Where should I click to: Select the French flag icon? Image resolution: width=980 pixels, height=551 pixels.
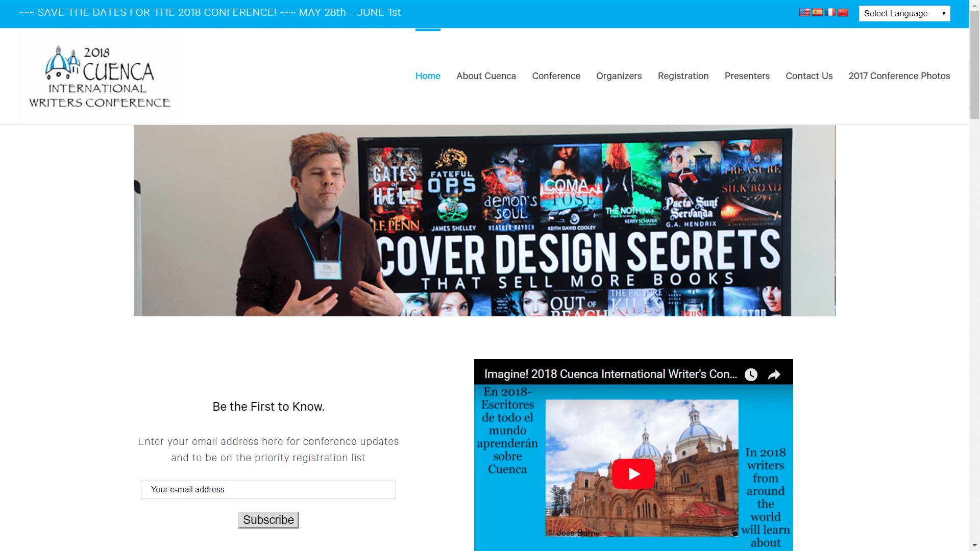coord(830,12)
